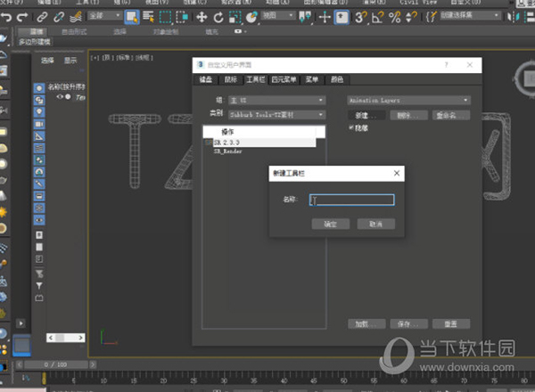This screenshot has height=392, width=535.
Task: Select the Bind to Space Warp icon
Action: click(76, 17)
